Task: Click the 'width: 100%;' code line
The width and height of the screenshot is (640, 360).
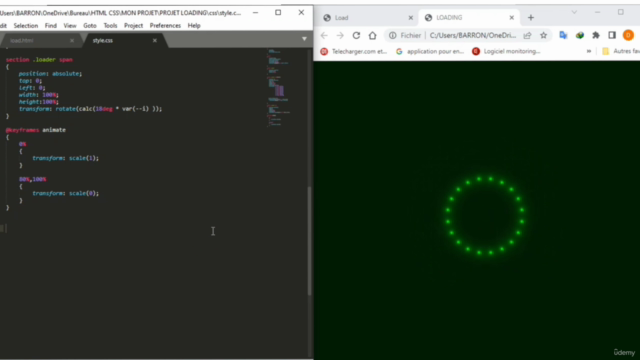Action: pos(38,95)
